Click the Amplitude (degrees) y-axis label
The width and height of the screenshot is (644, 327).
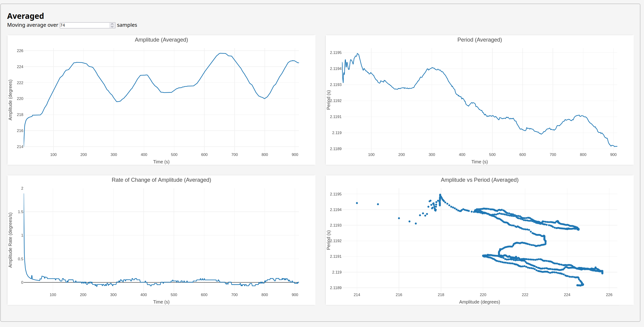10,100
